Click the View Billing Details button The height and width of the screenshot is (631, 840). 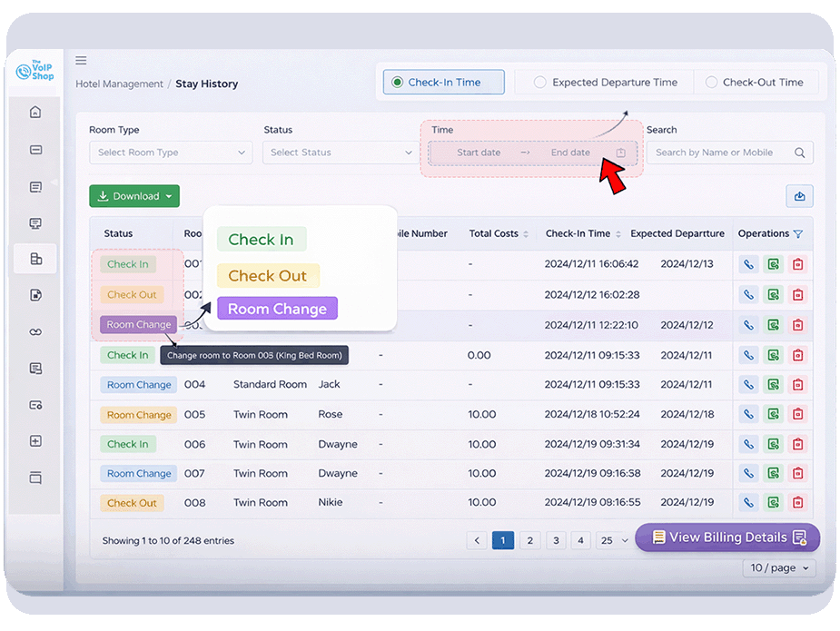pos(727,537)
